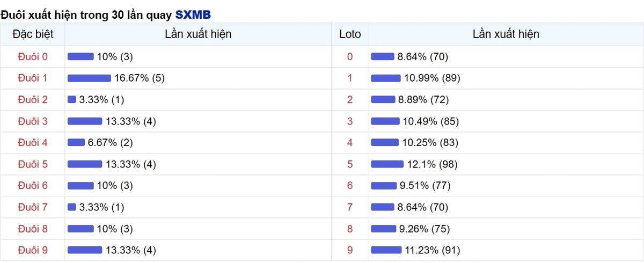Click the Đuôi 5 row label
The width and height of the screenshot is (644, 263).
(x=33, y=164)
